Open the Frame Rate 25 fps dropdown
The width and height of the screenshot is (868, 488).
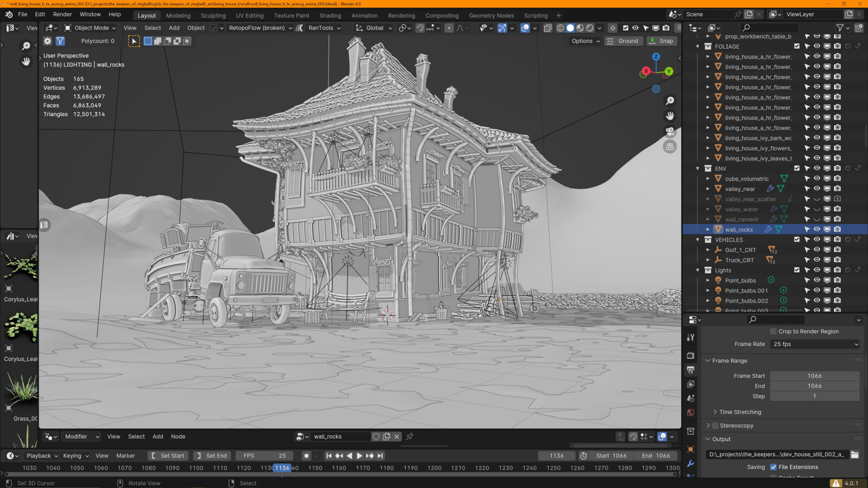(815, 344)
